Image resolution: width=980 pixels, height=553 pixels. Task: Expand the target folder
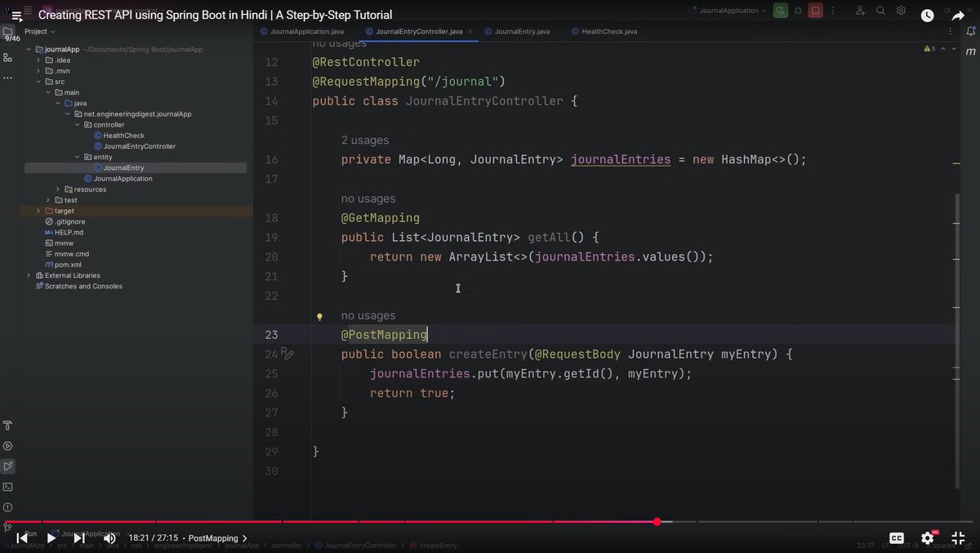click(38, 211)
